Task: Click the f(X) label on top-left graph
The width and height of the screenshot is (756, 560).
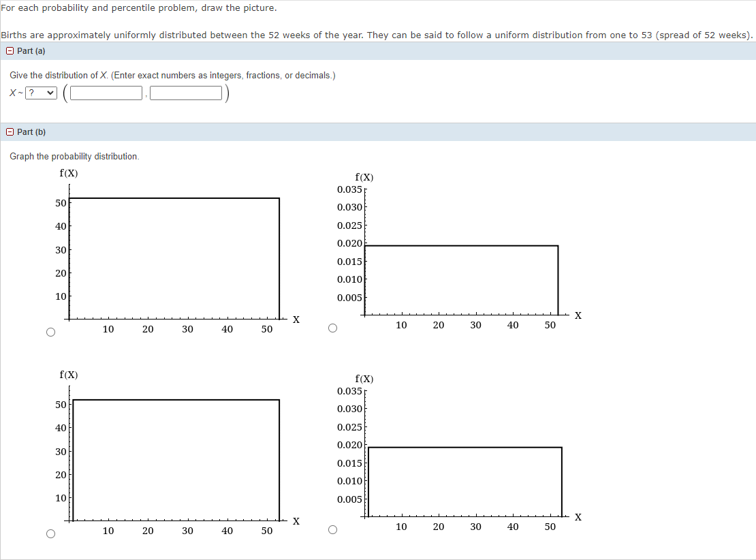Action: (x=69, y=173)
